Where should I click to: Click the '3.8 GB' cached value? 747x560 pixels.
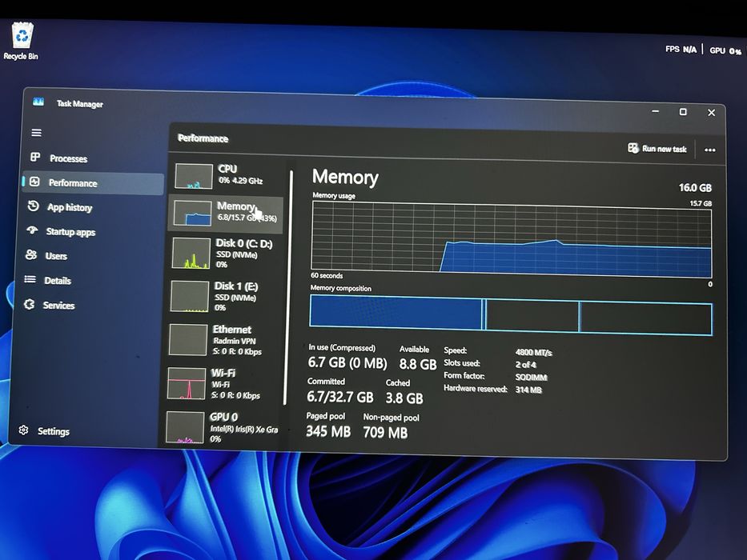coord(404,398)
